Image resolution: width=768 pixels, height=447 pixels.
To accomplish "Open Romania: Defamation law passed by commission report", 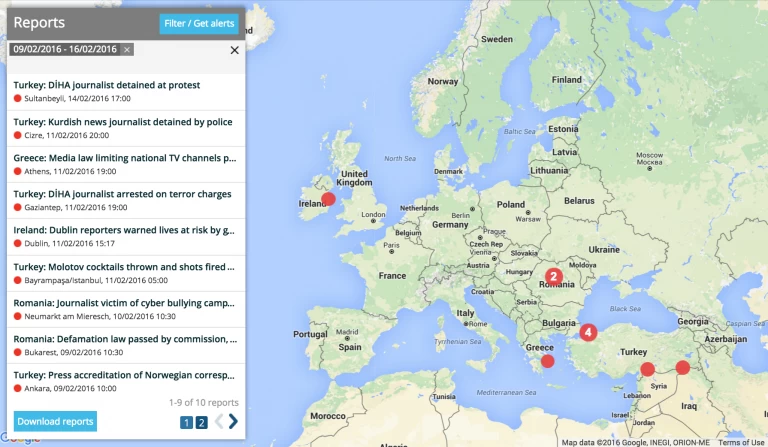I will (125, 339).
